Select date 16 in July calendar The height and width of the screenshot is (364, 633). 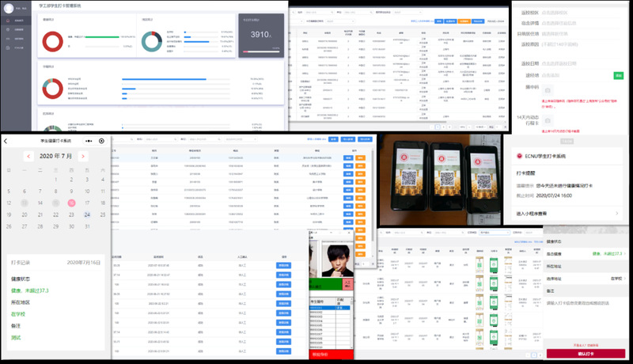[71, 202]
